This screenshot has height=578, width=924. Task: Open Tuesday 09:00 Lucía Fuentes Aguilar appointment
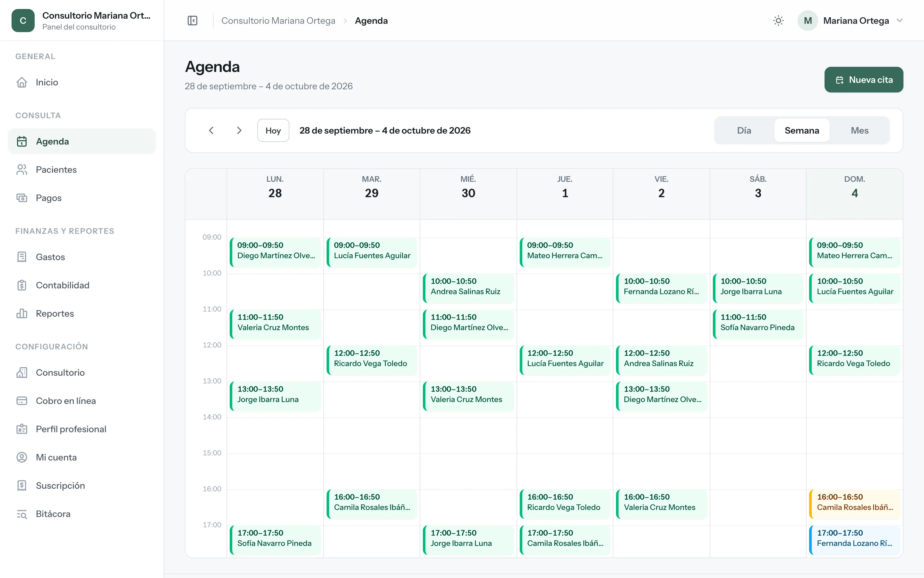point(372,253)
